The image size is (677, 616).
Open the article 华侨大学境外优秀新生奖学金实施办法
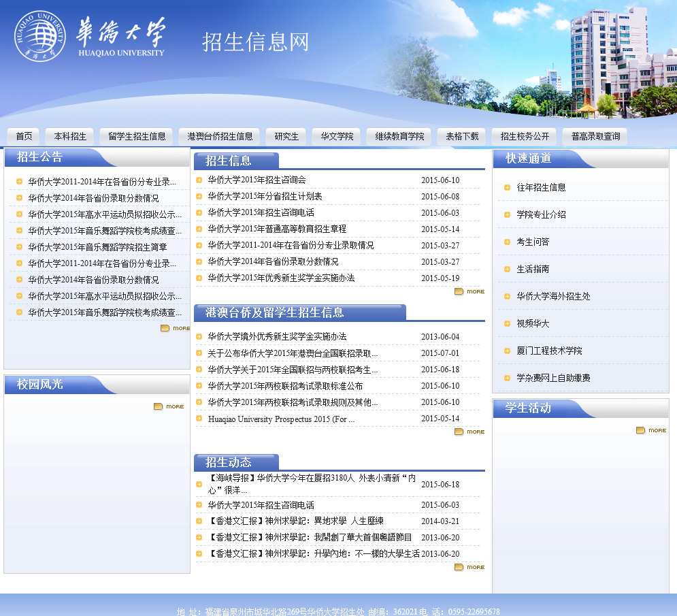point(277,336)
